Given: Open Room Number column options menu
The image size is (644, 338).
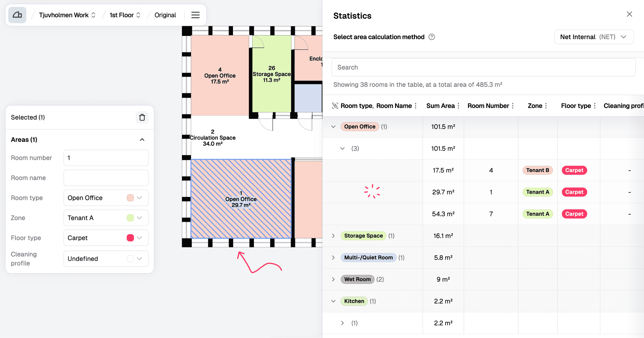Looking at the screenshot, I should tap(513, 106).
